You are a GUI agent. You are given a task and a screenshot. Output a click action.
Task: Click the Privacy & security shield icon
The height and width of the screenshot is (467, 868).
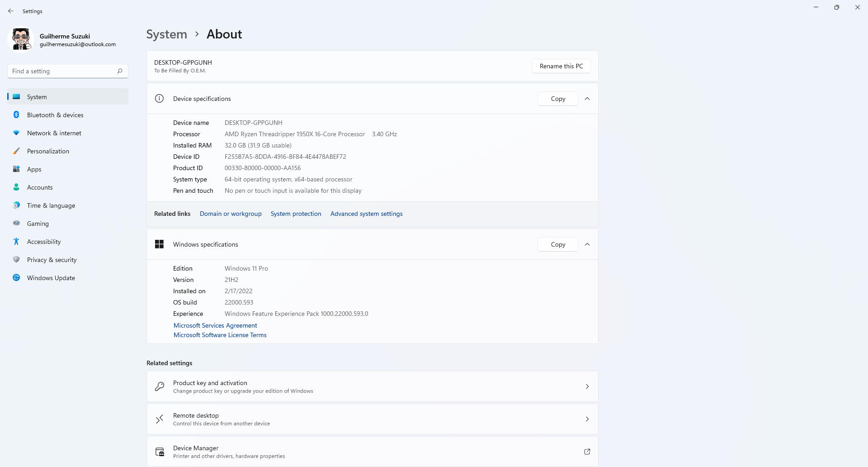[x=16, y=260]
